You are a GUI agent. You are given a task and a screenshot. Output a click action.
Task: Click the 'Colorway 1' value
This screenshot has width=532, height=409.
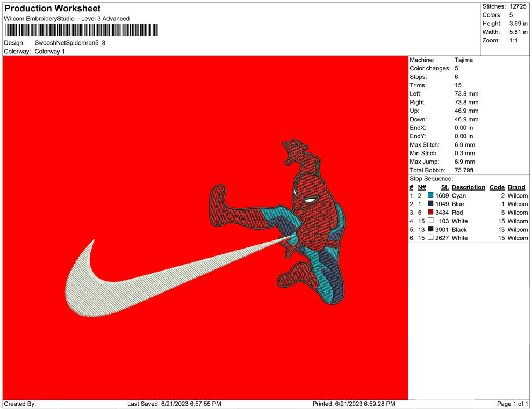[x=49, y=51]
